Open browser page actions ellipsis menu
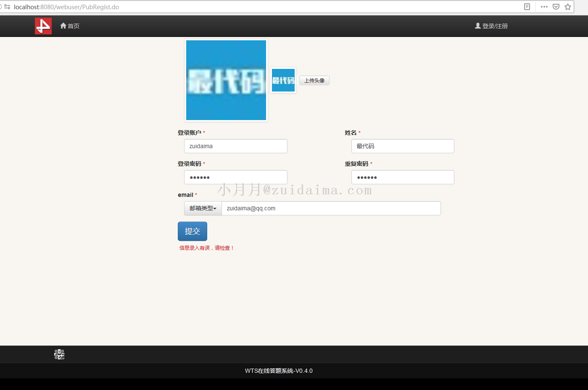The width and height of the screenshot is (588, 390). [x=544, y=7]
